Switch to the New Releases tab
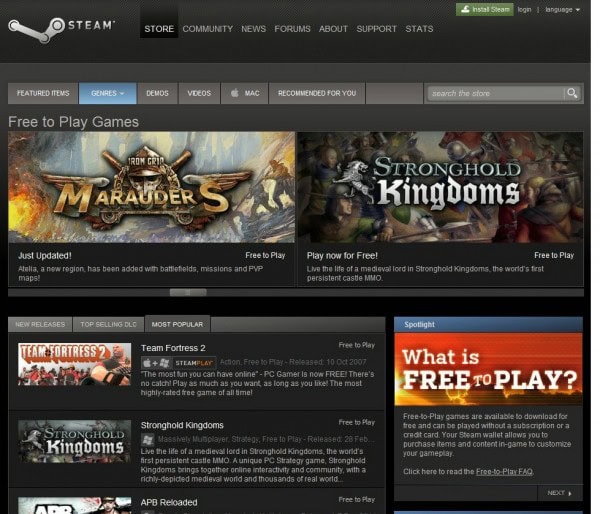Image resolution: width=600 pixels, height=514 pixels. click(40, 324)
